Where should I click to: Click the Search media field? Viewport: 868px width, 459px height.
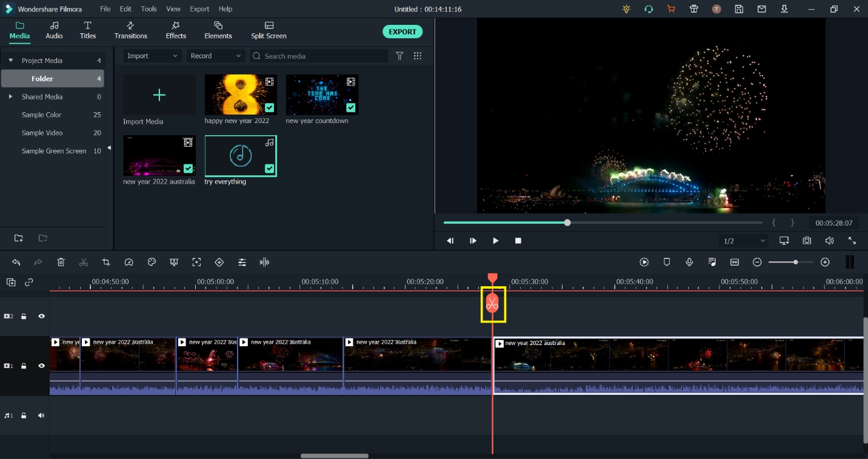point(319,56)
